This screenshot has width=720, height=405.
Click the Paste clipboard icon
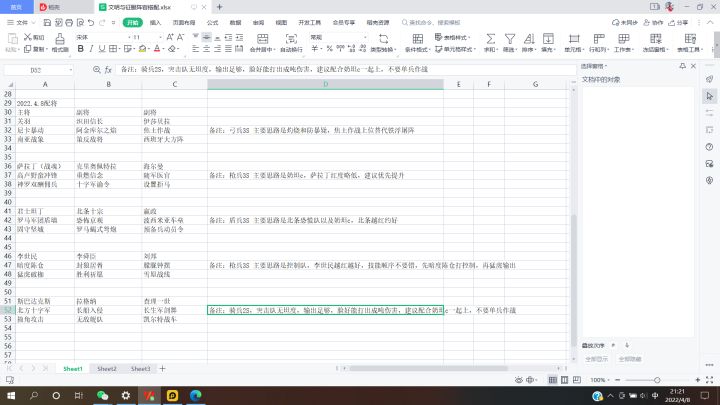pos(12,39)
